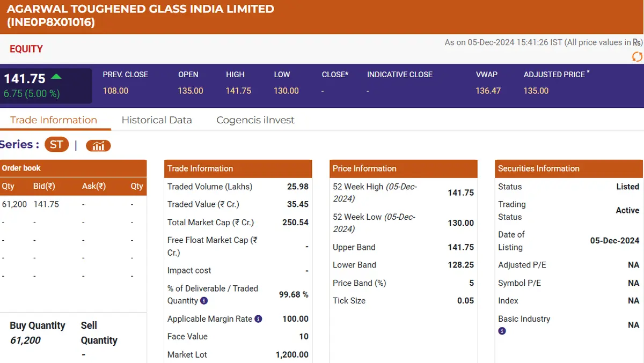644x363 pixels.
Task: Click the Lower Band value 128.25
Action: click(461, 265)
